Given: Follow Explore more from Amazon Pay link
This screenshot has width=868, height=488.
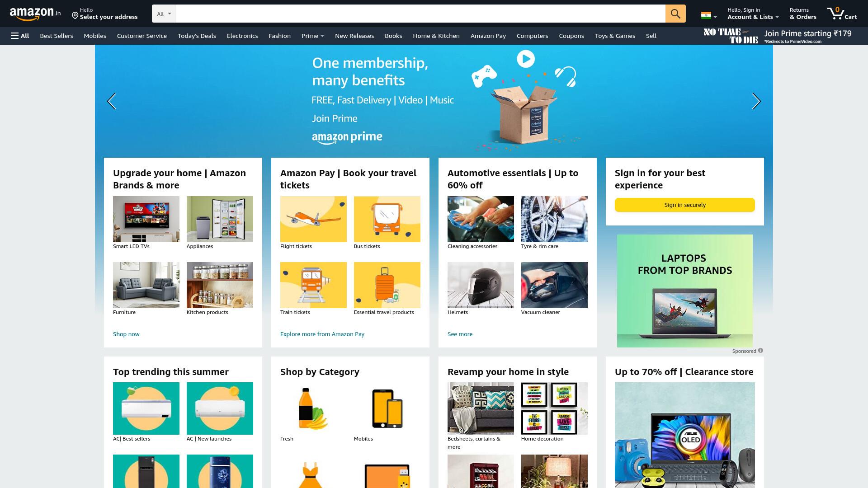Looking at the screenshot, I should pos(322,334).
